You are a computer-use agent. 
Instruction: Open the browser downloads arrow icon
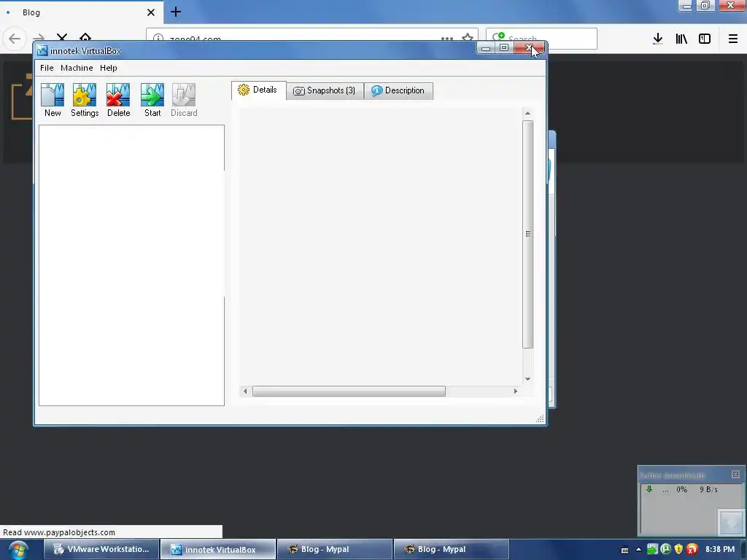(657, 39)
